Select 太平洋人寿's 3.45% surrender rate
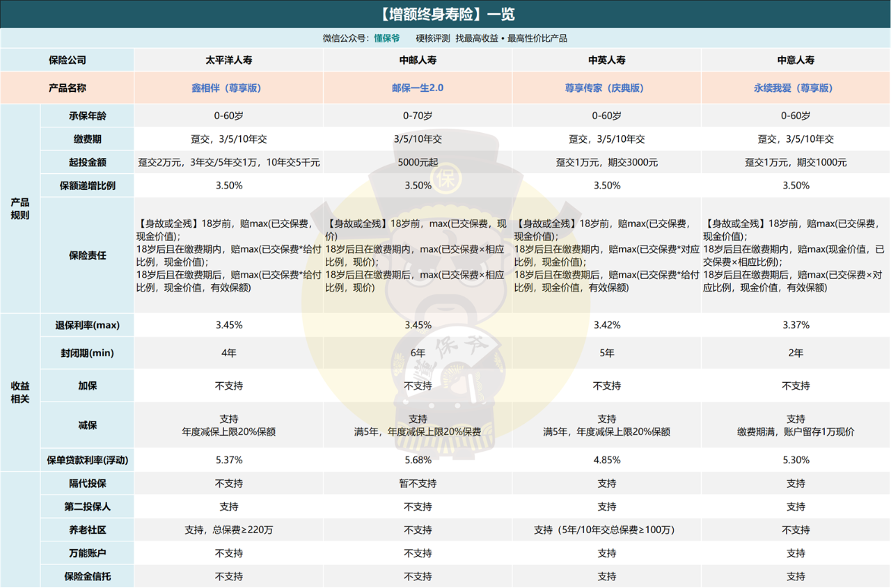891x588 pixels. (x=229, y=325)
